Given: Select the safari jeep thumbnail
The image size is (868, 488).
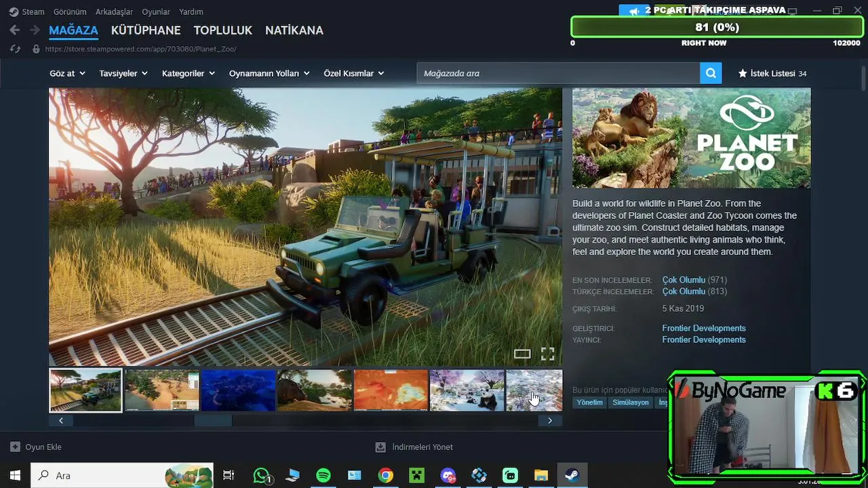Looking at the screenshot, I should (85, 390).
